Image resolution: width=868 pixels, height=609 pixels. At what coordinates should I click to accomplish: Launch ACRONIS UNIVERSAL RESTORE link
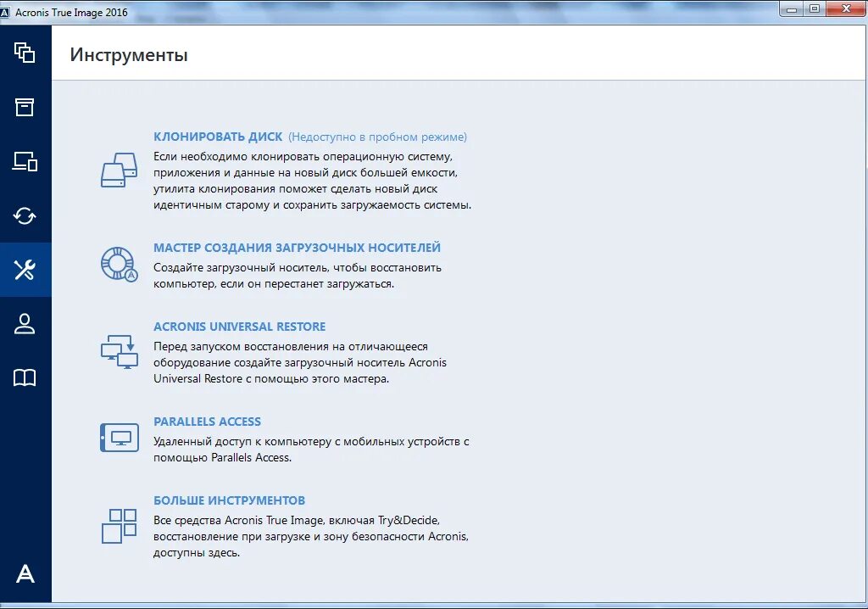[240, 327]
